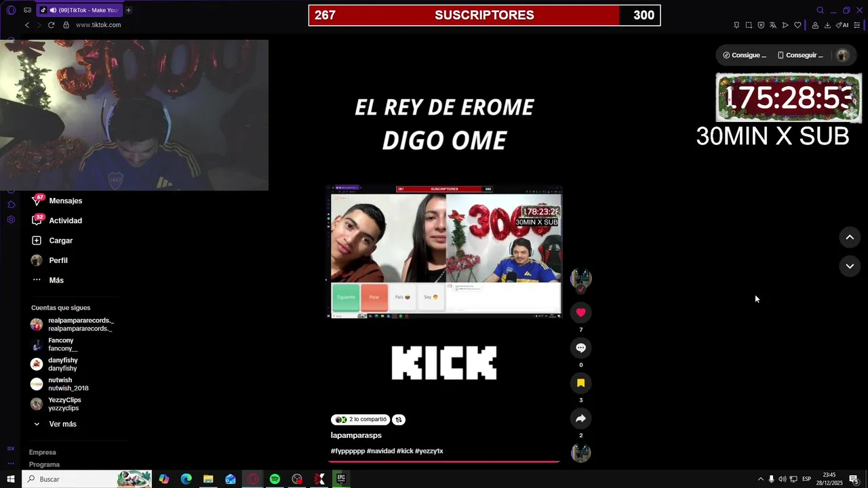Toggle the repost icon beside shared badge
This screenshot has width=868, height=488.
399,420
